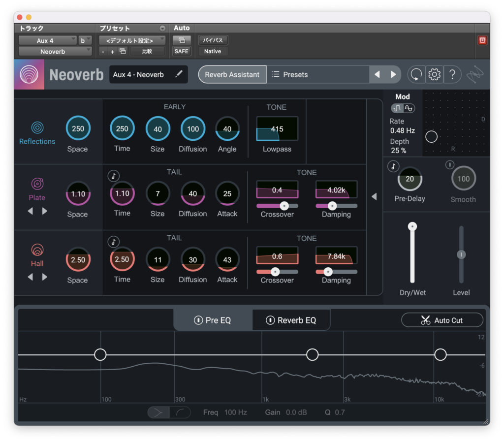Click the Plate Damping slider
This screenshot has height=442, width=504.
336,206
